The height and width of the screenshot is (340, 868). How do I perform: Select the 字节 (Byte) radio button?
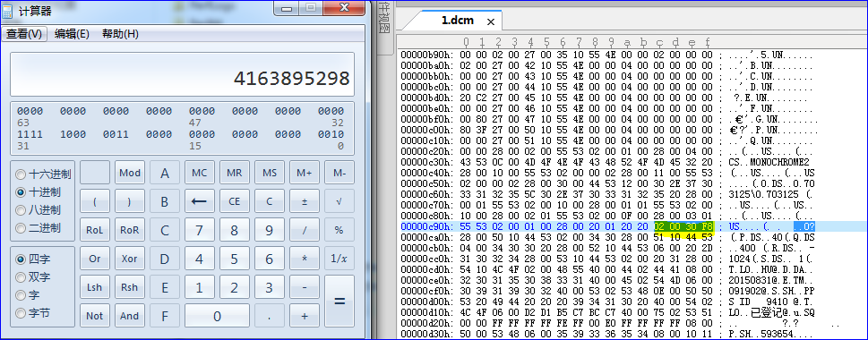click(x=21, y=313)
